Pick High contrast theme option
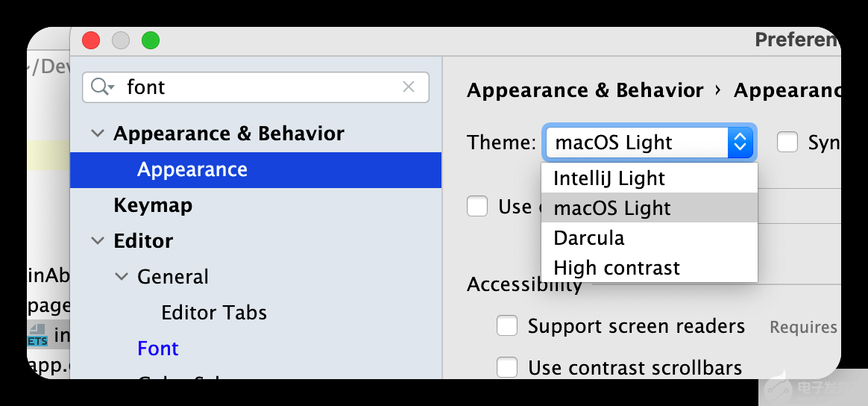The height and width of the screenshot is (406, 868). point(617,268)
